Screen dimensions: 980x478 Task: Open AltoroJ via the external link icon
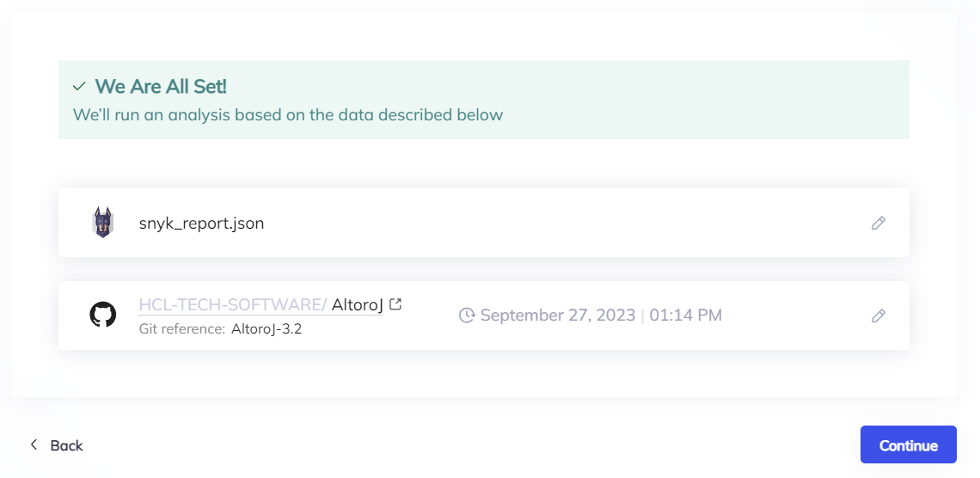point(395,304)
